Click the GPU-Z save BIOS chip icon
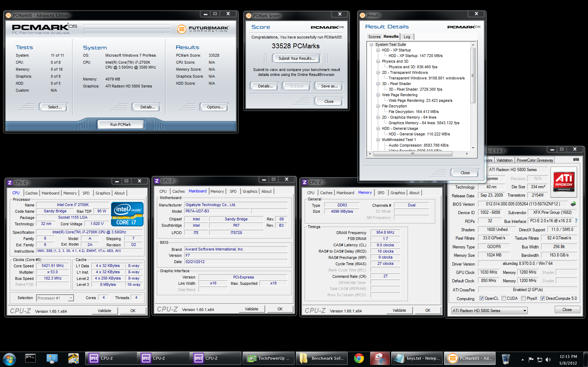 pyautogui.click(x=573, y=204)
